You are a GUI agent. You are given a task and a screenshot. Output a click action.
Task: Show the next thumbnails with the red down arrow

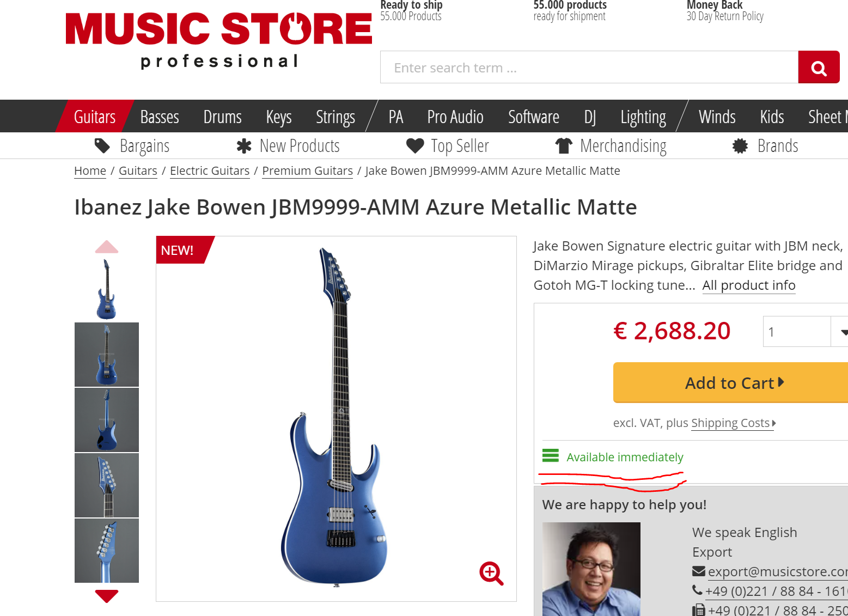(x=107, y=596)
